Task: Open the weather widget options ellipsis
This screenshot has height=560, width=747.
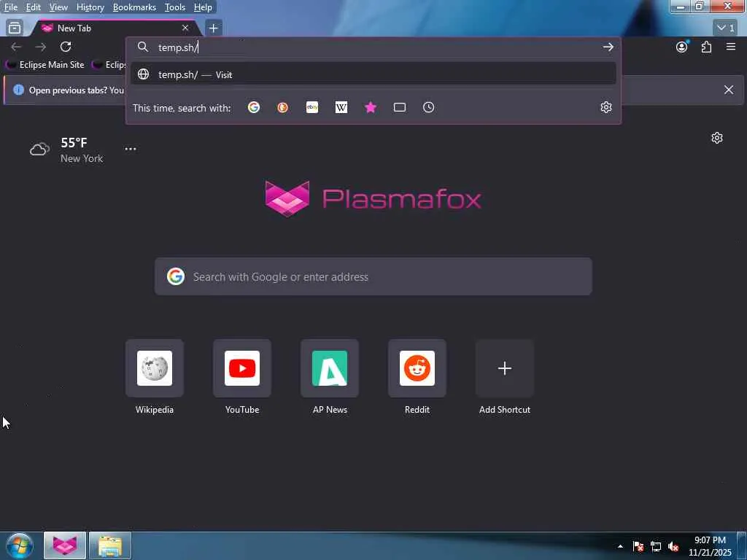Action: [130, 149]
